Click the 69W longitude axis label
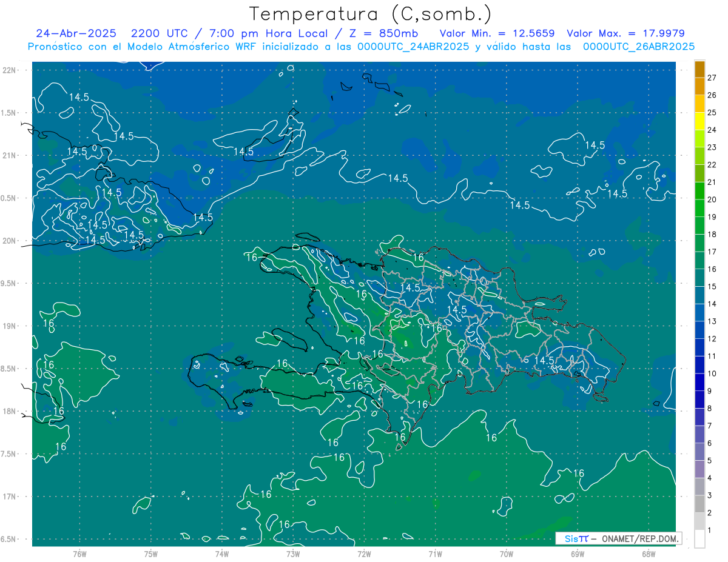Image resolution: width=728 pixels, height=562 pixels. pyautogui.click(x=577, y=554)
